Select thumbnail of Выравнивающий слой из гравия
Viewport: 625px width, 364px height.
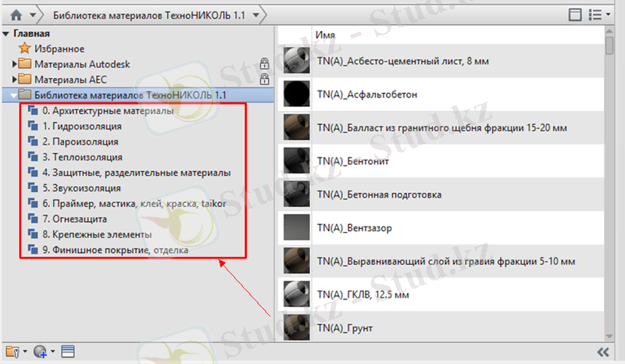coord(296,261)
